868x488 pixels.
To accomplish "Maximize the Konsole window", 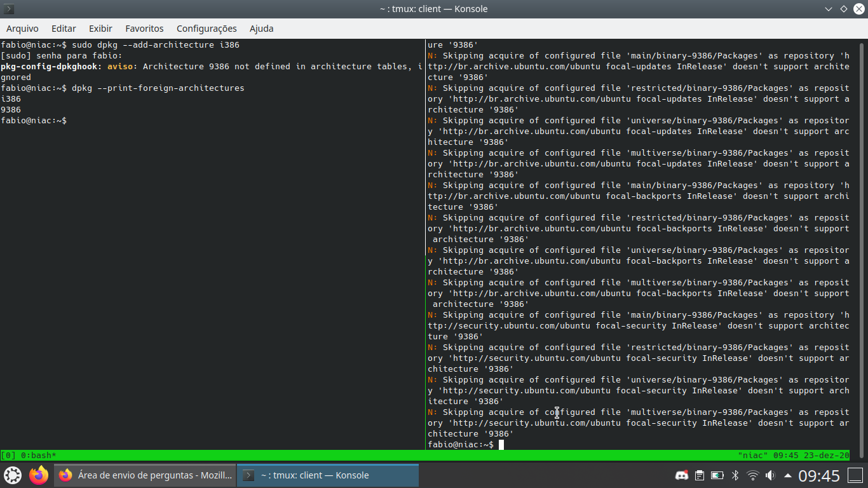I will pos(844,9).
